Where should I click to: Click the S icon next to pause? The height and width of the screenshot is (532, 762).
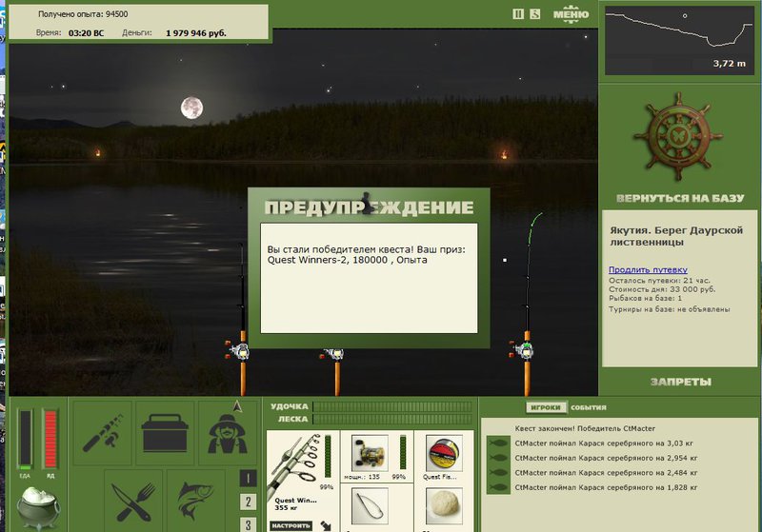[x=534, y=14]
